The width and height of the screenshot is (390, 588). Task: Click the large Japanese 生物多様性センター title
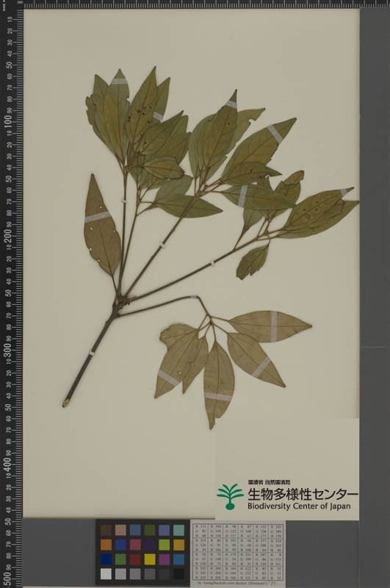(x=303, y=494)
